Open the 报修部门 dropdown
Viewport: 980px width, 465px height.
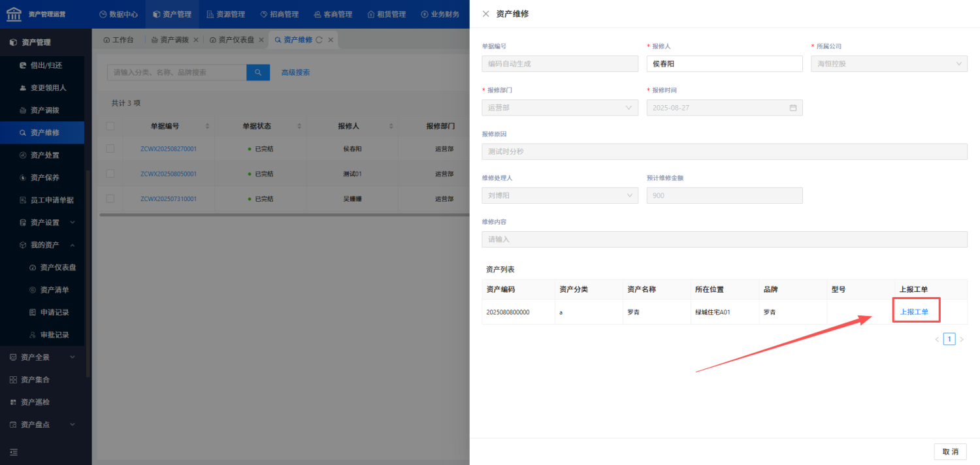point(560,108)
